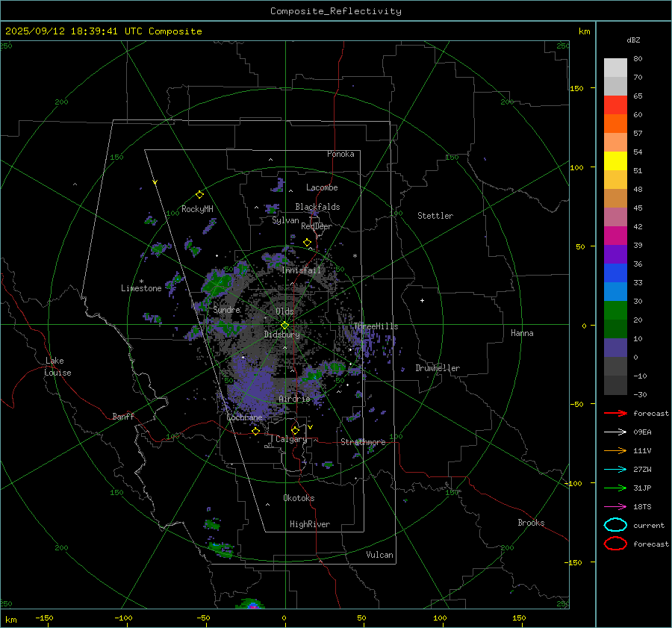The image size is (672, 628).
Task: Click the Cochrane label
Action: (x=244, y=417)
